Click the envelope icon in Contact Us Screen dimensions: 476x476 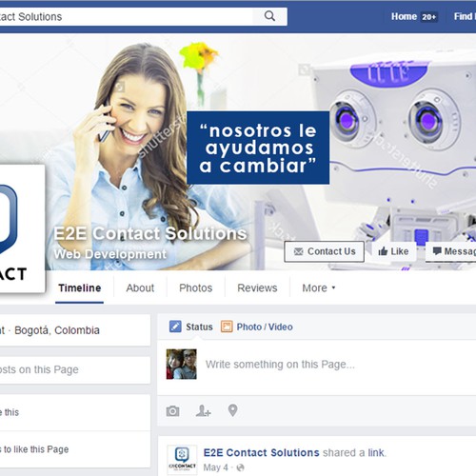(299, 251)
